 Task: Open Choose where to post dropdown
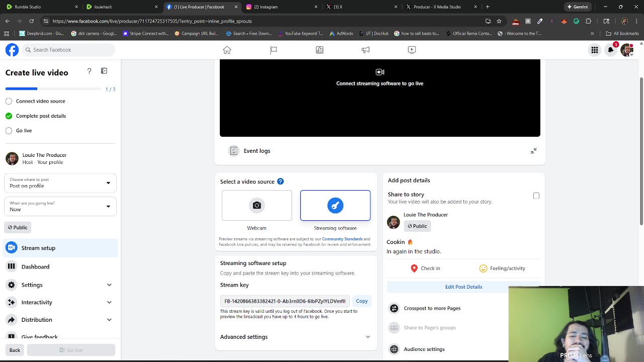tap(60, 183)
